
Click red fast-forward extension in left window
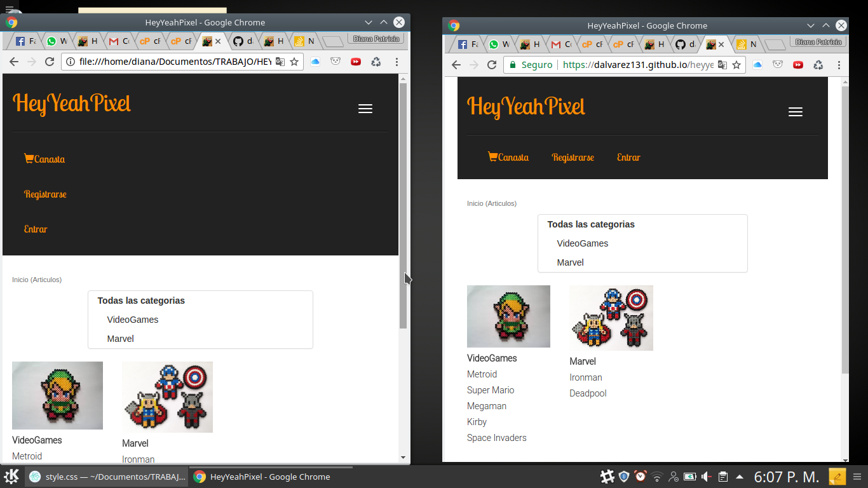coord(356,62)
